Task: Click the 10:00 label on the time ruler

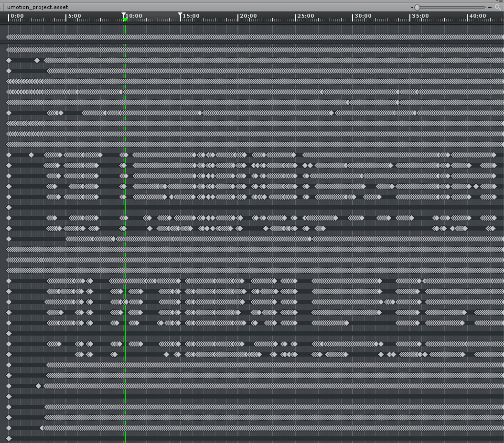Action: click(134, 16)
